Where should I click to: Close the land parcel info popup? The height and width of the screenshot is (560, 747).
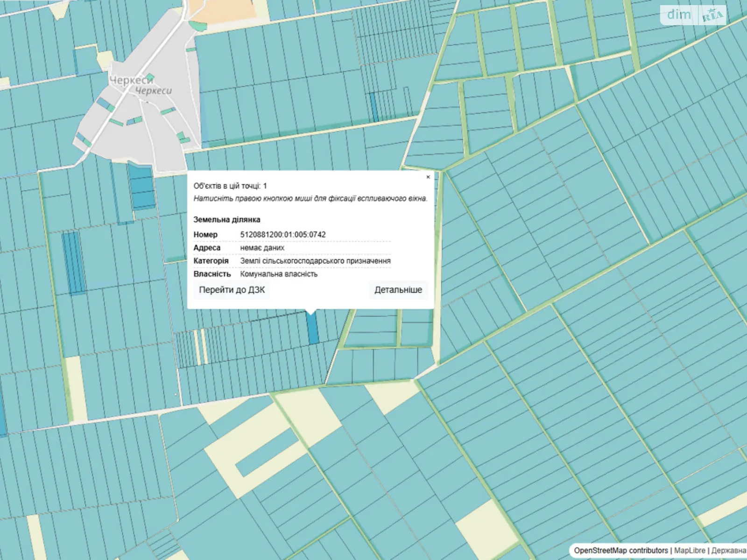click(428, 177)
